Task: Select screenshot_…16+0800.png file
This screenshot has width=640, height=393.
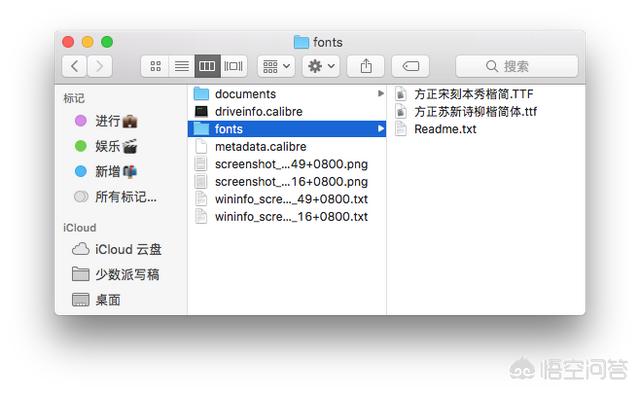Action: pos(287,182)
